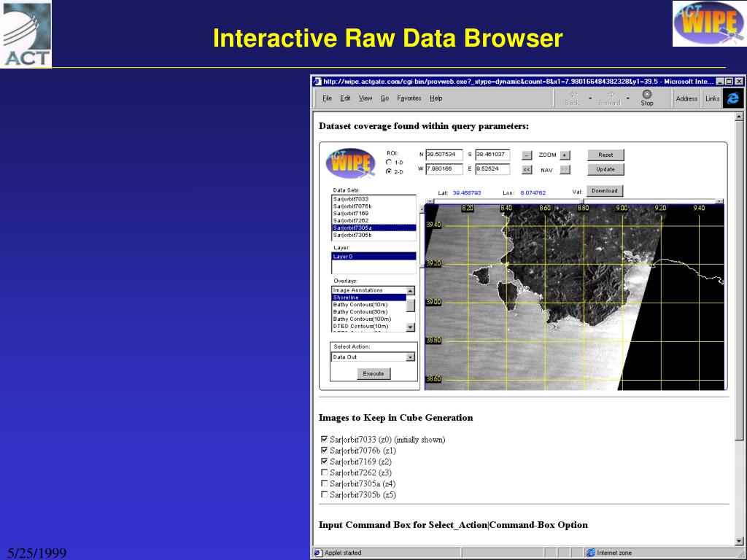The width and height of the screenshot is (747, 560).
Task: Click the Address toolbar label
Action: pos(686,98)
